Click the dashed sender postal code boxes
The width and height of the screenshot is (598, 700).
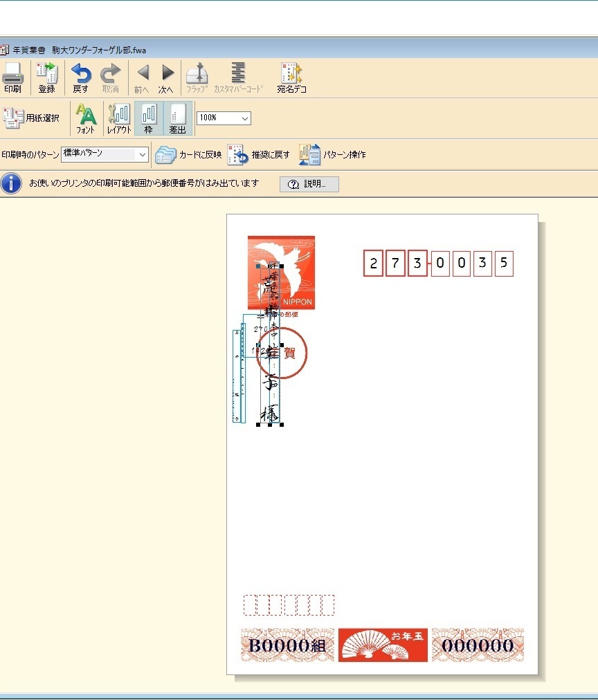click(x=289, y=605)
